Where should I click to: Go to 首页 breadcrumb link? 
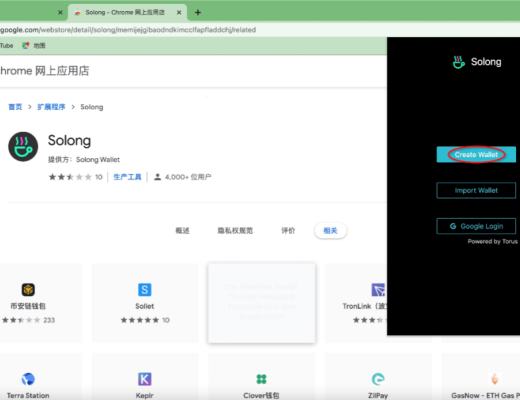pos(15,107)
